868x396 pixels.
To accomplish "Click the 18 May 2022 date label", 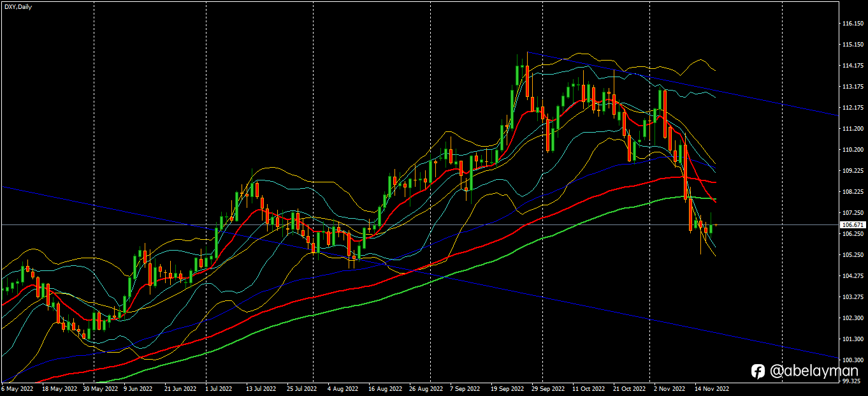I will pos(58,388).
